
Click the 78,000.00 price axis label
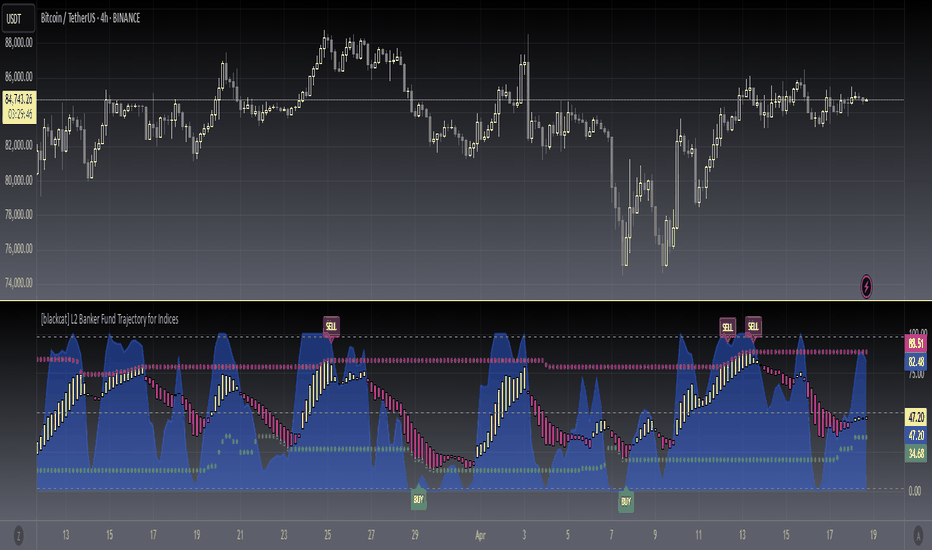18,215
